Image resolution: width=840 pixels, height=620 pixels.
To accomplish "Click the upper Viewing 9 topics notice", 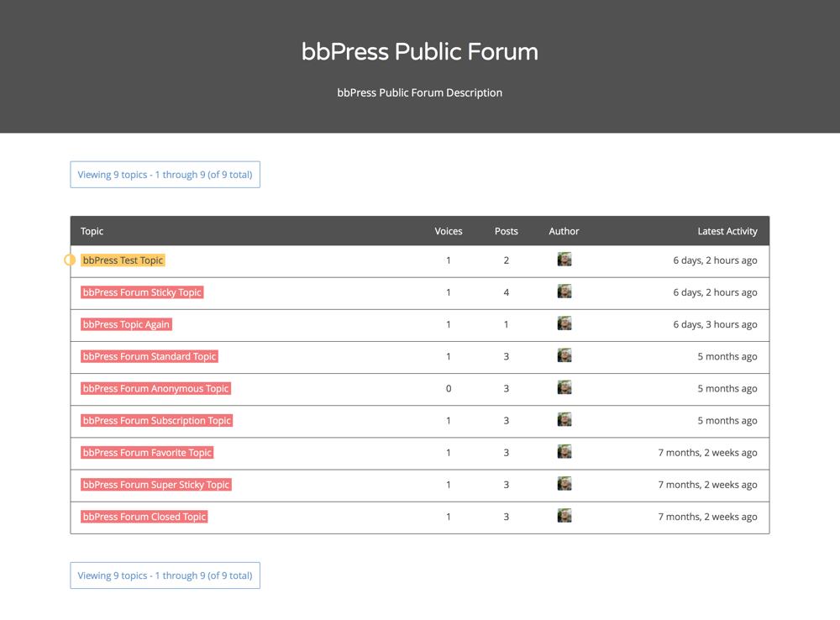I will point(165,175).
